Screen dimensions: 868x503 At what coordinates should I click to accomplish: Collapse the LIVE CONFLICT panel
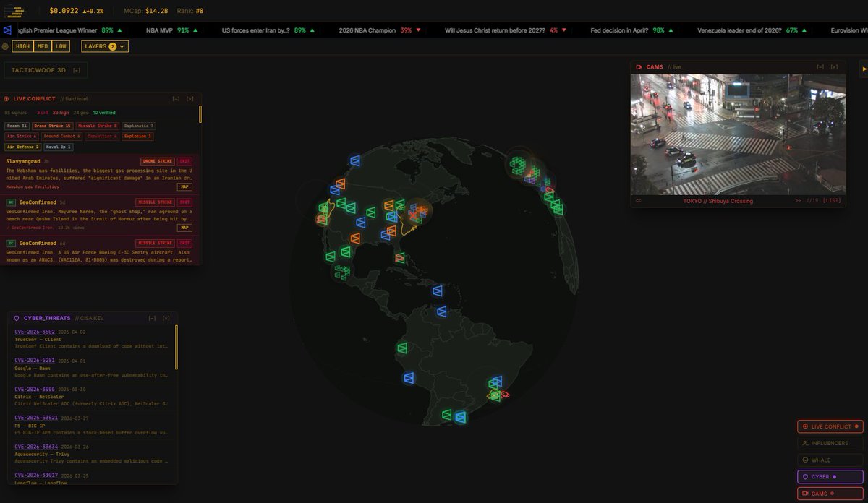point(175,98)
